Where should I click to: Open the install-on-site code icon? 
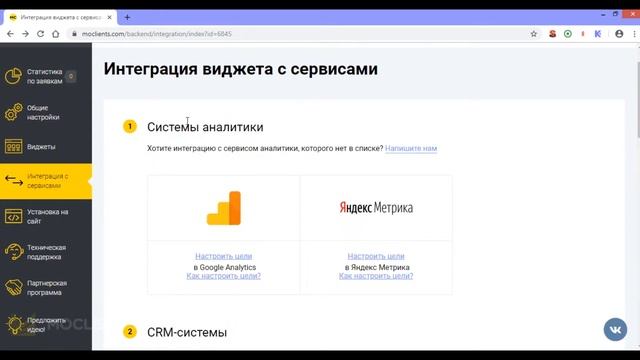tap(13, 216)
